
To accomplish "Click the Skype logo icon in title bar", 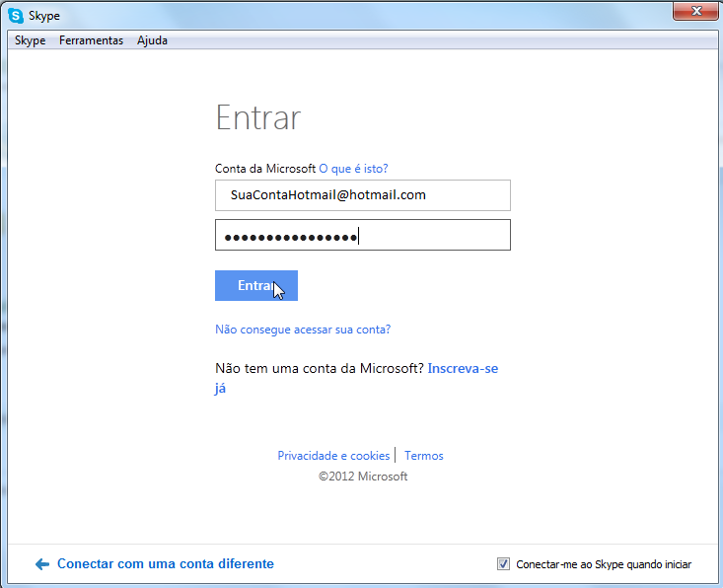I will [x=16, y=16].
